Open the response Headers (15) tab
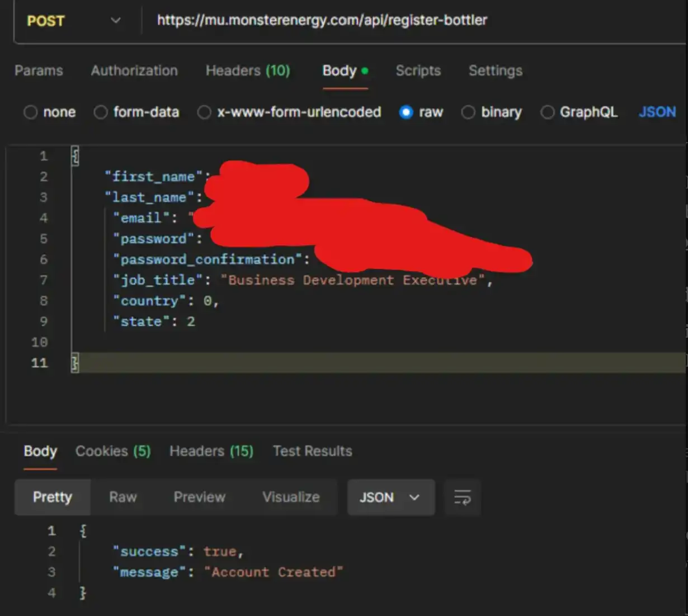This screenshot has height=616, width=688. [x=211, y=452]
